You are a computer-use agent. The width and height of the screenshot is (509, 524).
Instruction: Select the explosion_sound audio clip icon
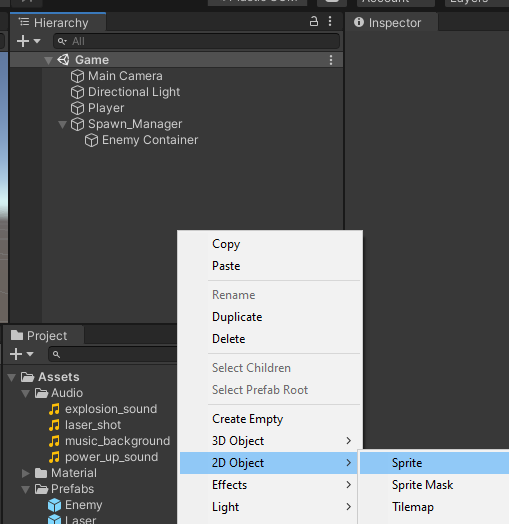[x=54, y=409]
